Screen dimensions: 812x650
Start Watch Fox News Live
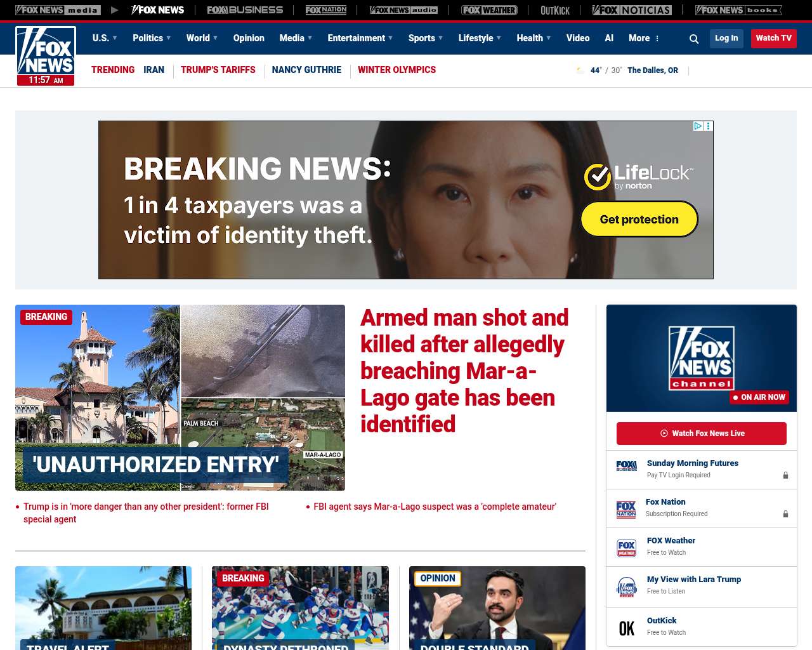(701, 434)
